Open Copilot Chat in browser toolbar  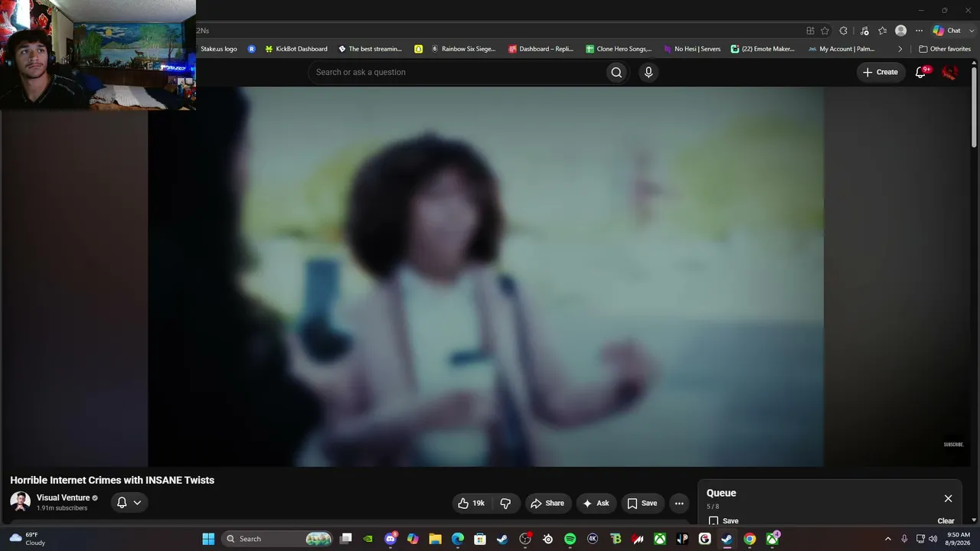point(947,31)
